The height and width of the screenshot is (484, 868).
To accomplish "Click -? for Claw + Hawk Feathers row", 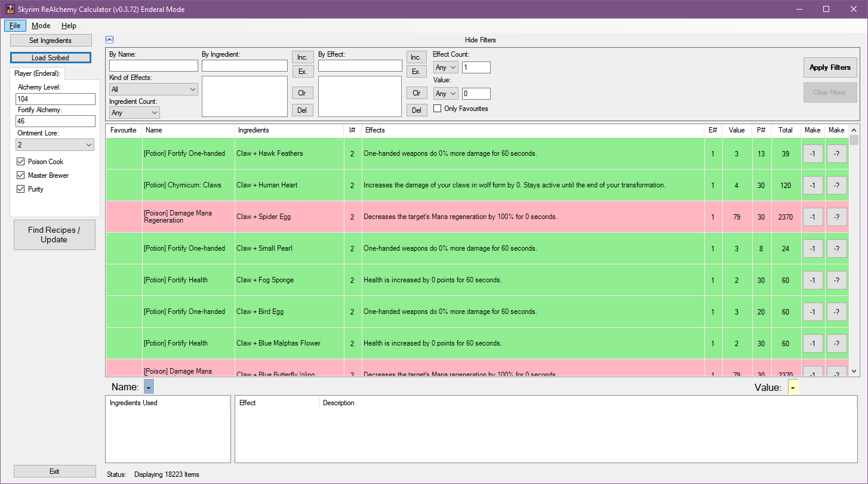I will [837, 154].
